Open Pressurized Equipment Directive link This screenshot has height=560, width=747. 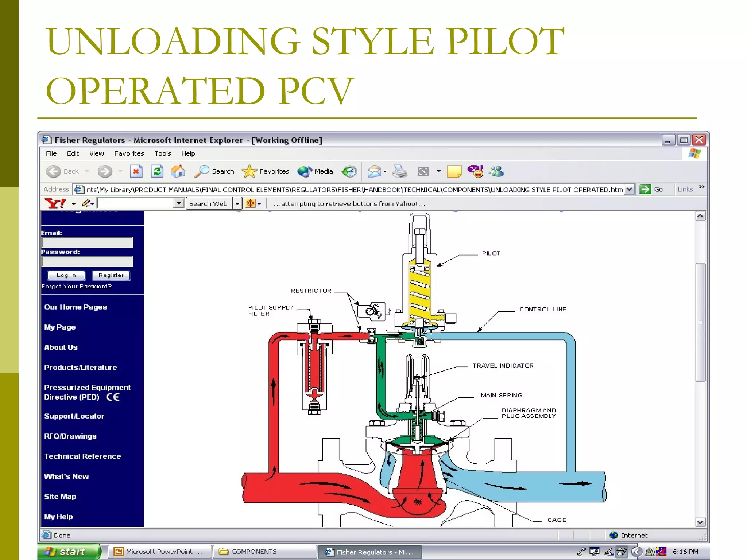point(87,392)
